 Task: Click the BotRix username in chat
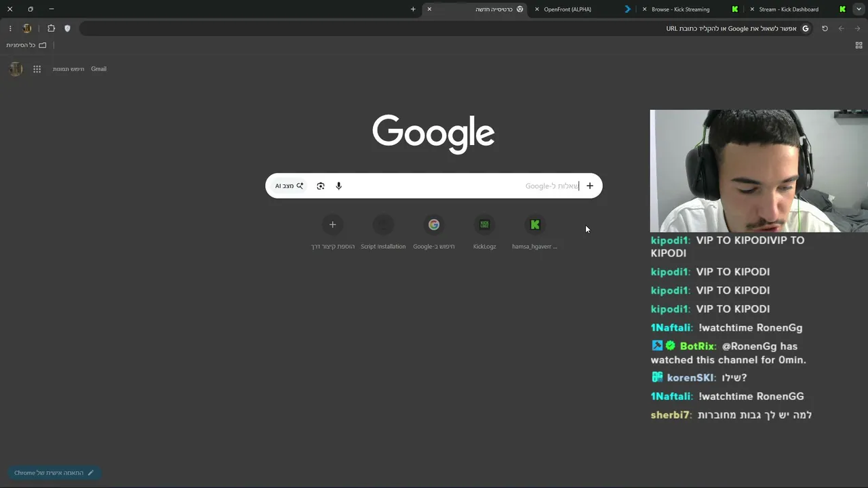click(x=697, y=346)
